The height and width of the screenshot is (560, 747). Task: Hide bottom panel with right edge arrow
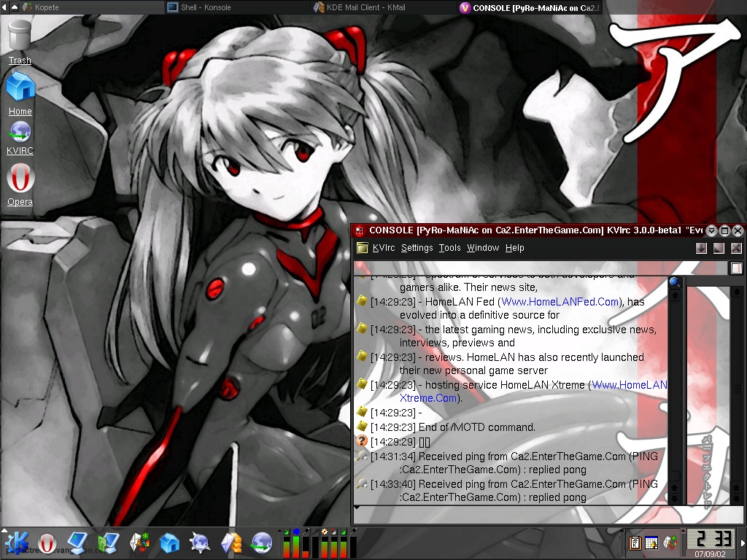[743, 543]
